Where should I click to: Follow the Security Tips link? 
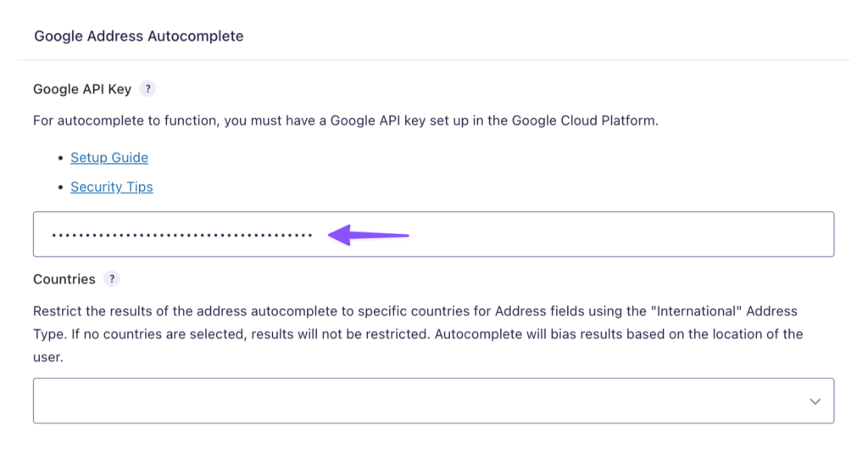tap(112, 187)
